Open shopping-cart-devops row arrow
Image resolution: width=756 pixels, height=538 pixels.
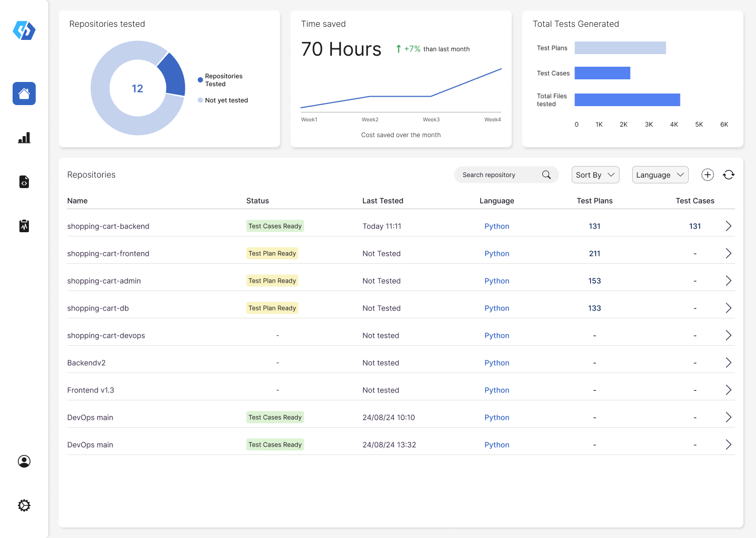tap(728, 335)
